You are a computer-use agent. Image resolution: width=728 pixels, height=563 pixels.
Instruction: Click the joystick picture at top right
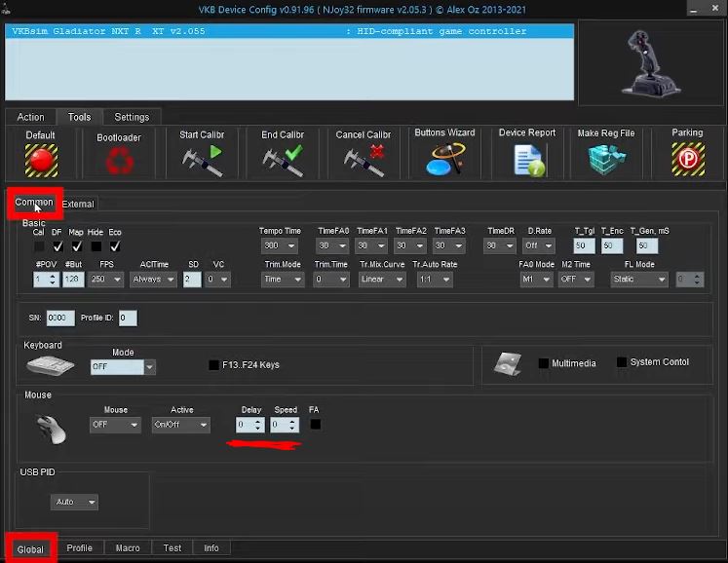pos(650,63)
